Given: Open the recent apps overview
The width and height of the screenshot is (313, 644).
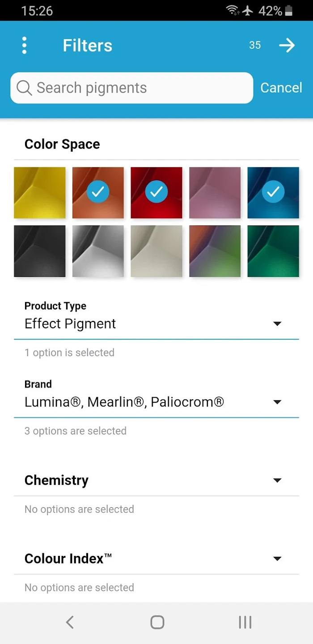Looking at the screenshot, I should point(245,622).
